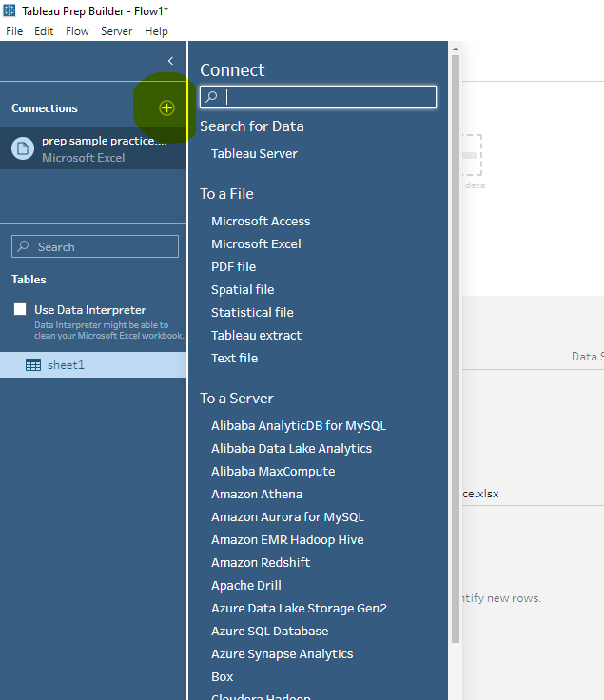The height and width of the screenshot is (700, 604).
Task: Click the magnifier icon in Connect search
Action: coord(211,96)
